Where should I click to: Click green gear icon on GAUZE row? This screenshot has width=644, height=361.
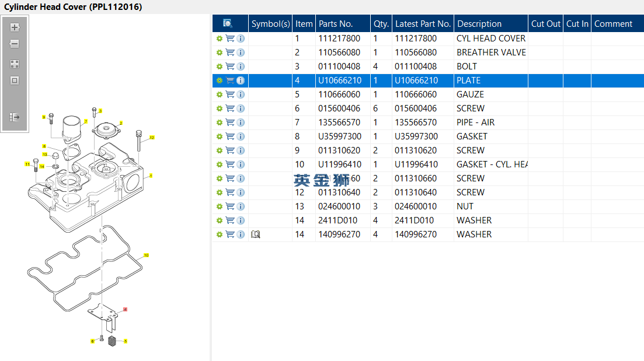[x=220, y=94]
